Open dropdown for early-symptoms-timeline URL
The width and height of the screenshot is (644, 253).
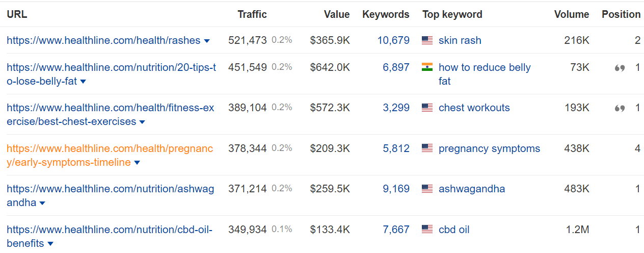tap(137, 163)
